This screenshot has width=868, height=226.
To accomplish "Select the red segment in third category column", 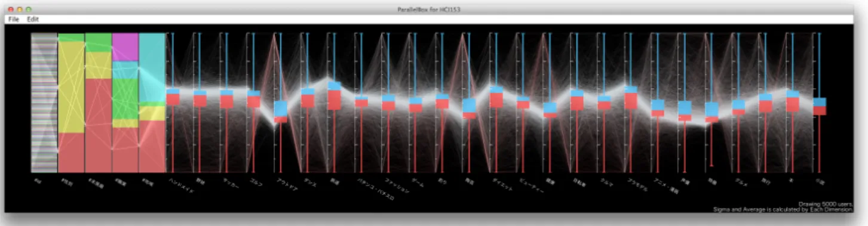I will pos(98,125).
